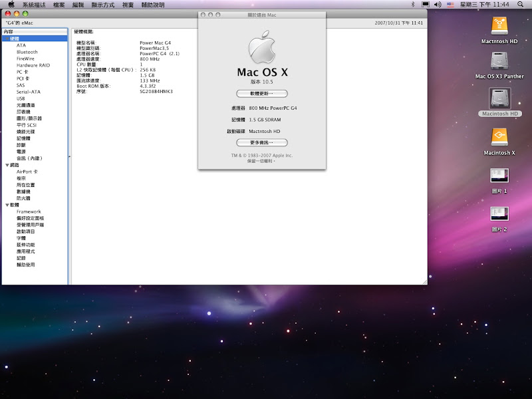The height and width of the screenshot is (399, 532).
Task: Click the Apple logo in About This Mac
Action: coord(261,47)
